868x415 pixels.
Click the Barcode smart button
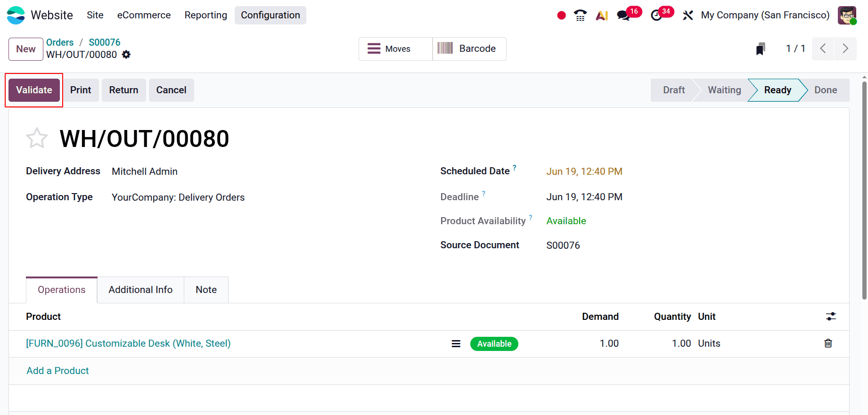pyautogui.click(x=469, y=49)
